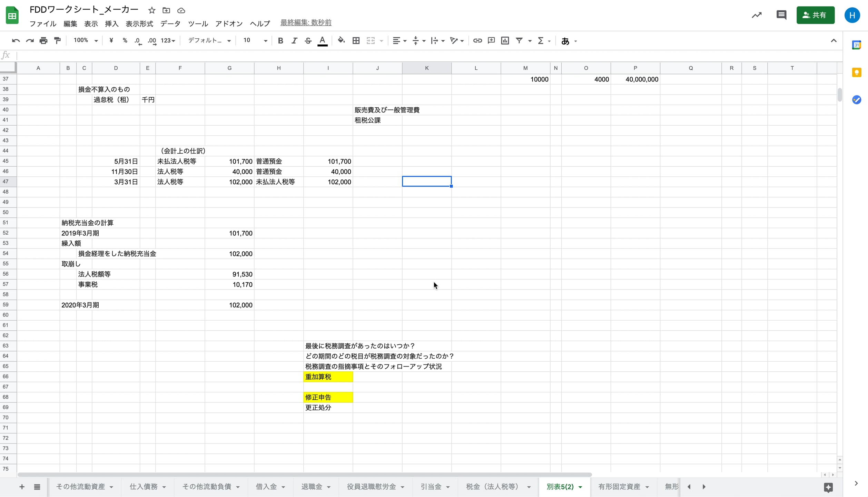Toggle strikethrough formatting
The height and width of the screenshot is (497, 868).
click(308, 40)
